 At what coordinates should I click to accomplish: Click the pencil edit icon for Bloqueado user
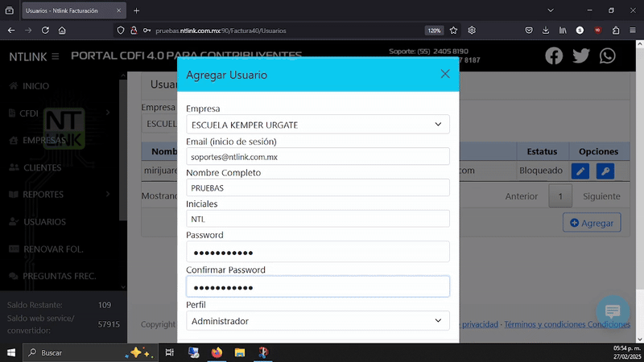pyautogui.click(x=580, y=171)
